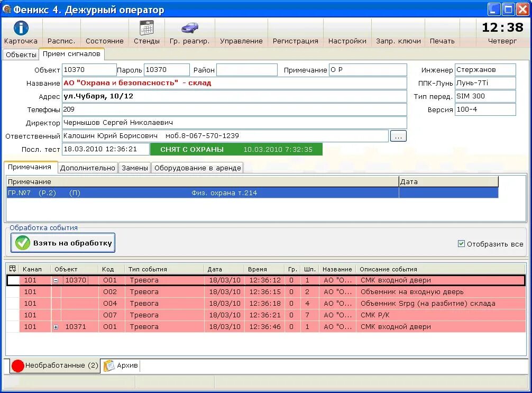Viewport: 532px width, 393px height.
Task: Click the Телефоны field
Action: 234,109
